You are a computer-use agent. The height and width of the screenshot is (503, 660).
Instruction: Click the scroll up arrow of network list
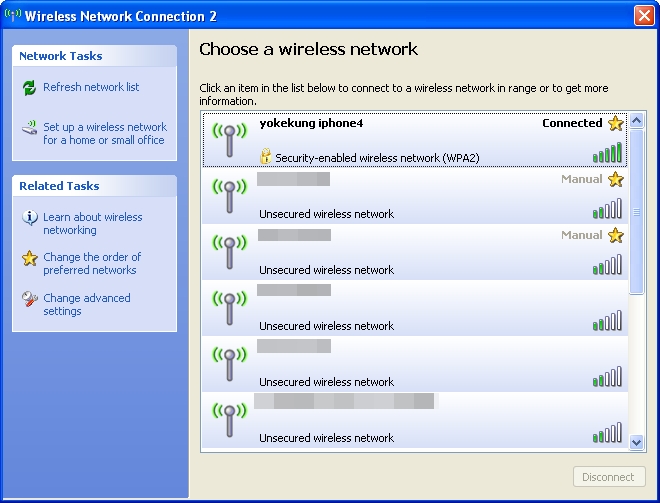click(637, 121)
